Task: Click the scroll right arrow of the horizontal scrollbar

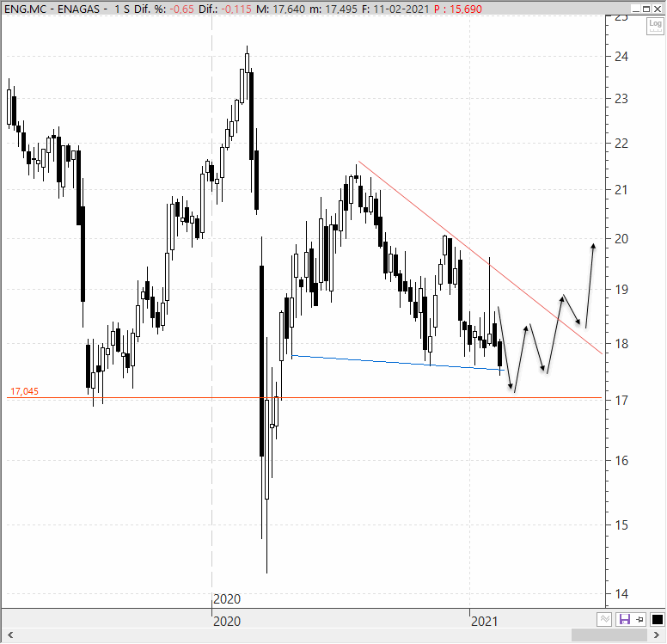Action: coord(657,635)
